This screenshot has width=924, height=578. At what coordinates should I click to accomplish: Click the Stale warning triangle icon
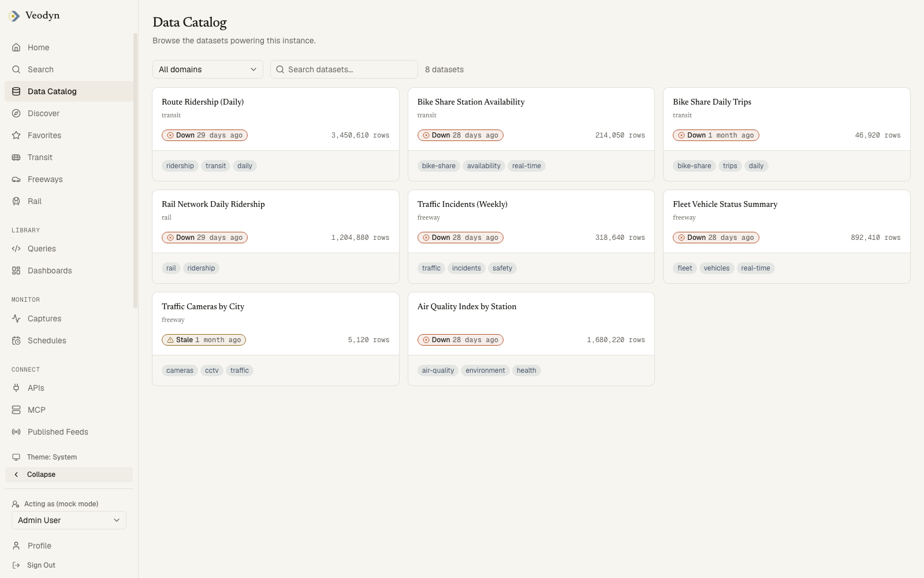pyautogui.click(x=170, y=340)
